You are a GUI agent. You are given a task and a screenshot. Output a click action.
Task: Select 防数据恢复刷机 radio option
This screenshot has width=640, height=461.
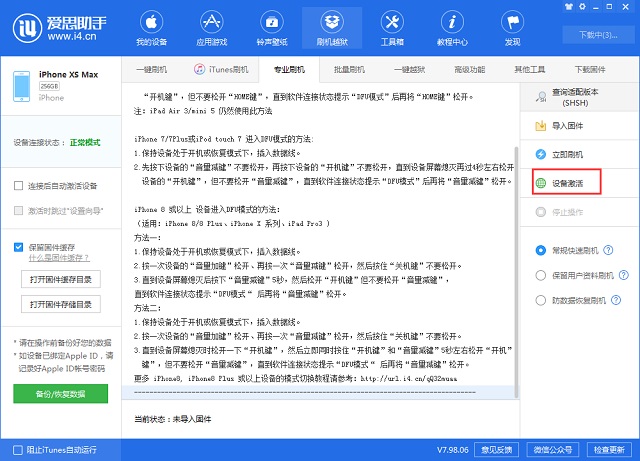[x=540, y=301]
